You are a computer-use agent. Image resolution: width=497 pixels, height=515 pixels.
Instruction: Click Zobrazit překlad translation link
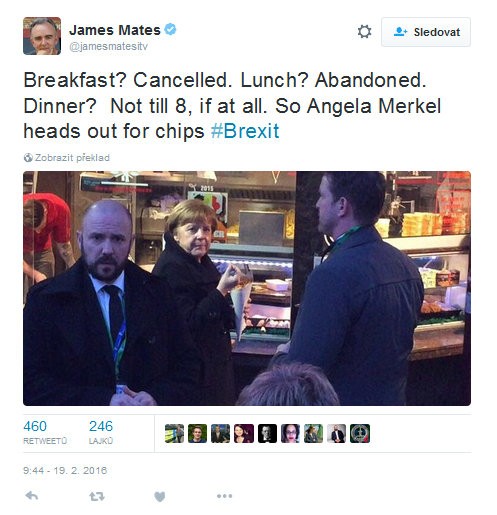pos(72,158)
